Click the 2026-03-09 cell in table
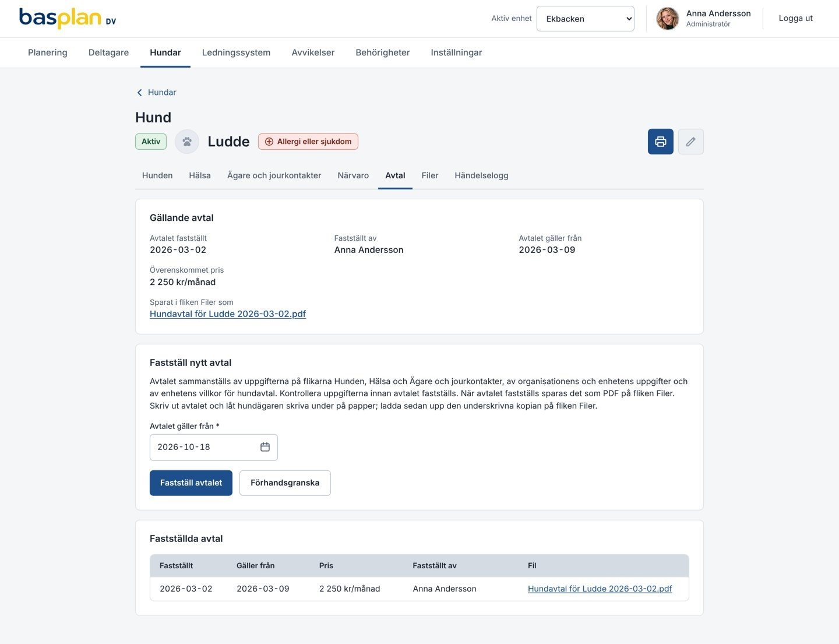 (263, 589)
